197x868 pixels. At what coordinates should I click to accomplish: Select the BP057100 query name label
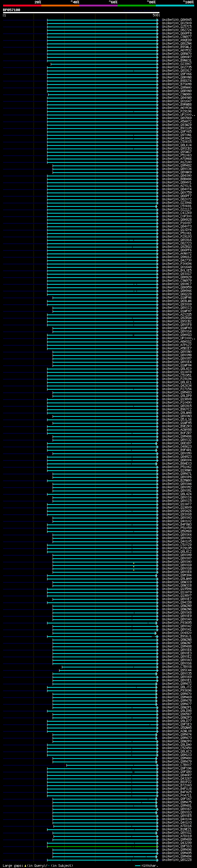11,10
